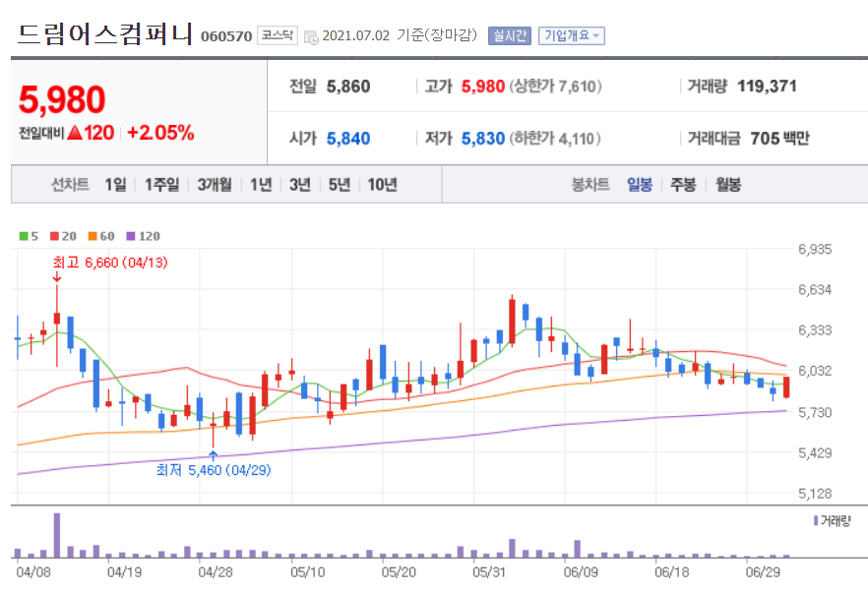Click the 06/29 date axis label
The width and height of the screenshot is (868, 591).
(x=763, y=572)
